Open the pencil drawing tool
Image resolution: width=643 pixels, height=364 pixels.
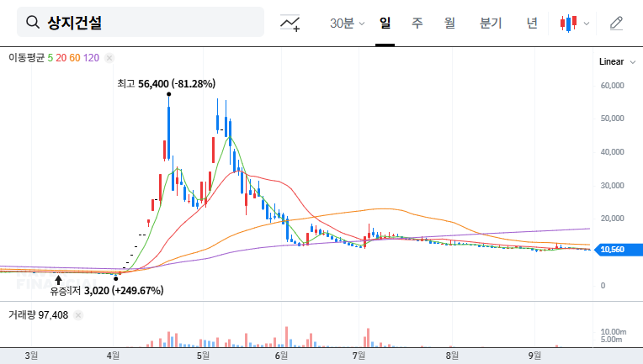(x=616, y=24)
